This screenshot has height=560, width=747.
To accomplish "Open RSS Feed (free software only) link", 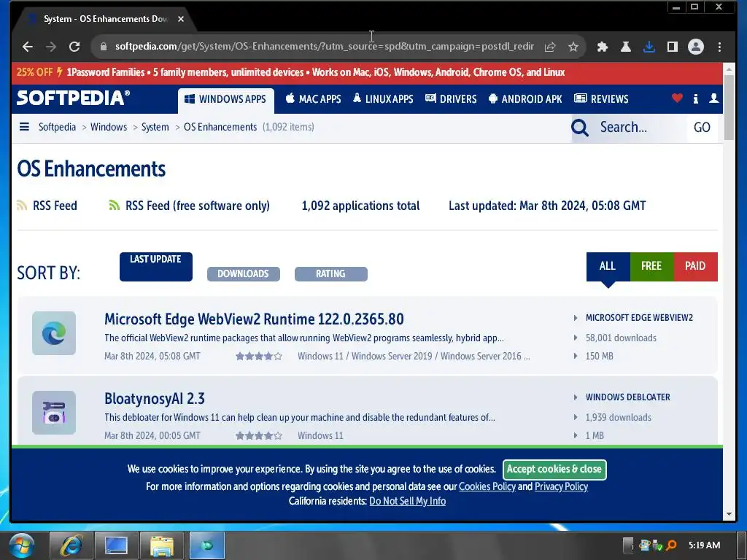I will point(197,206).
